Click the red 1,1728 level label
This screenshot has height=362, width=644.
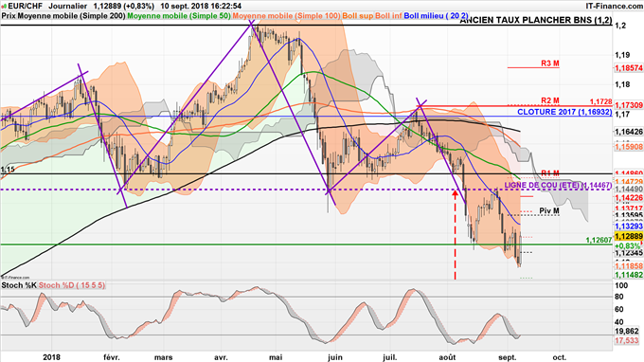coord(600,101)
